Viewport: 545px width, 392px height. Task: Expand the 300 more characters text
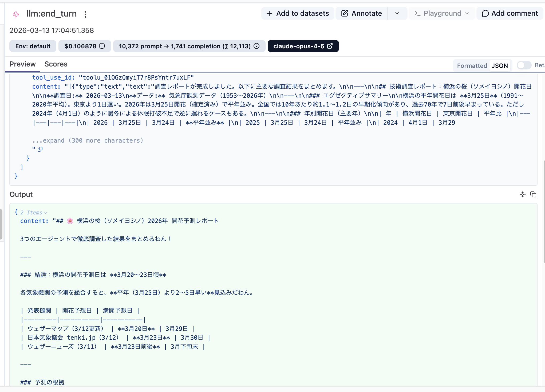tap(88, 140)
